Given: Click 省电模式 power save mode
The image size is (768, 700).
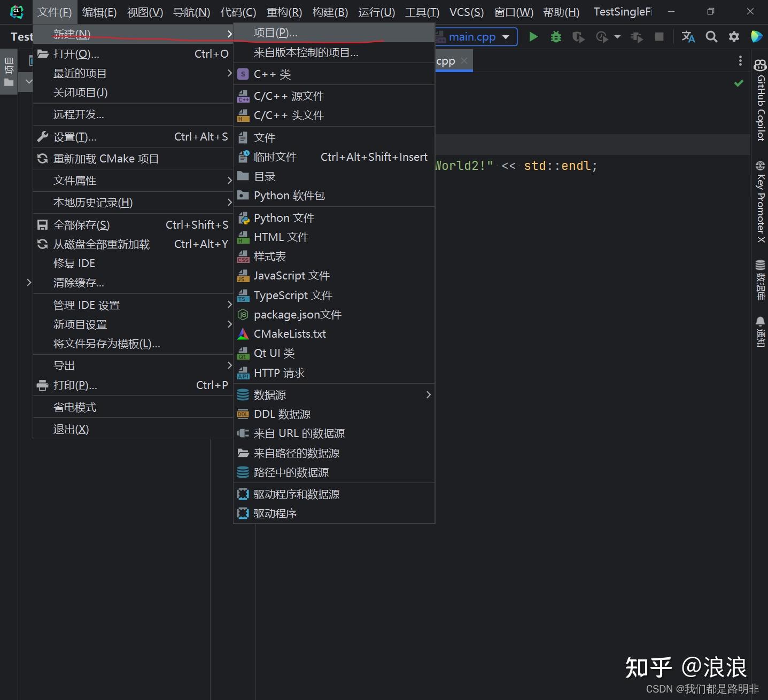Looking at the screenshot, I should point(133,407).
